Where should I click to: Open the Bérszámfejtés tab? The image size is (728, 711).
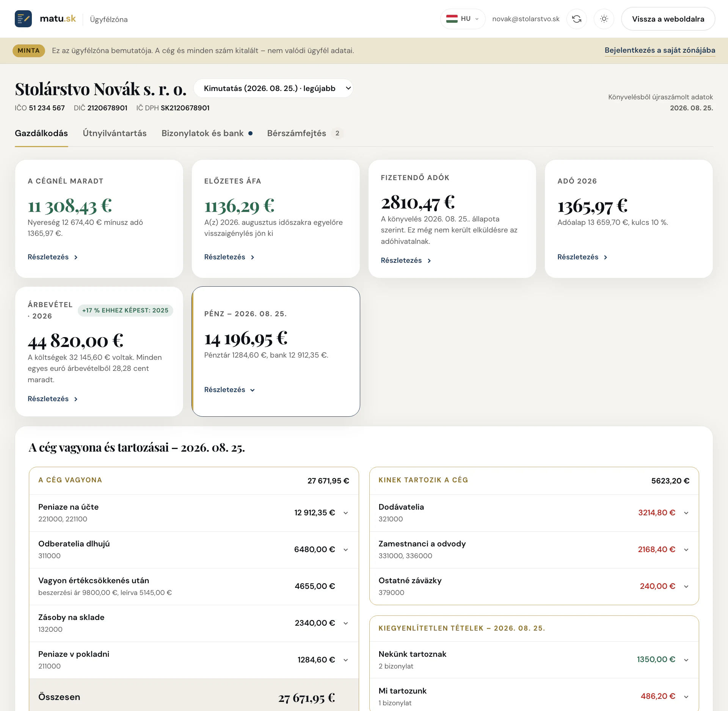click(305, 133)
